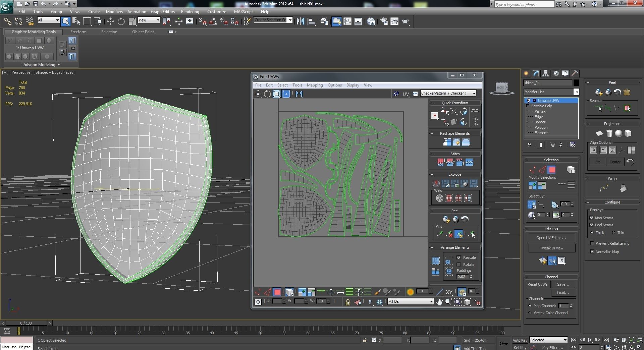Click the Open UV Editor button
Screen dimensions: 644x350
(551, 238)
